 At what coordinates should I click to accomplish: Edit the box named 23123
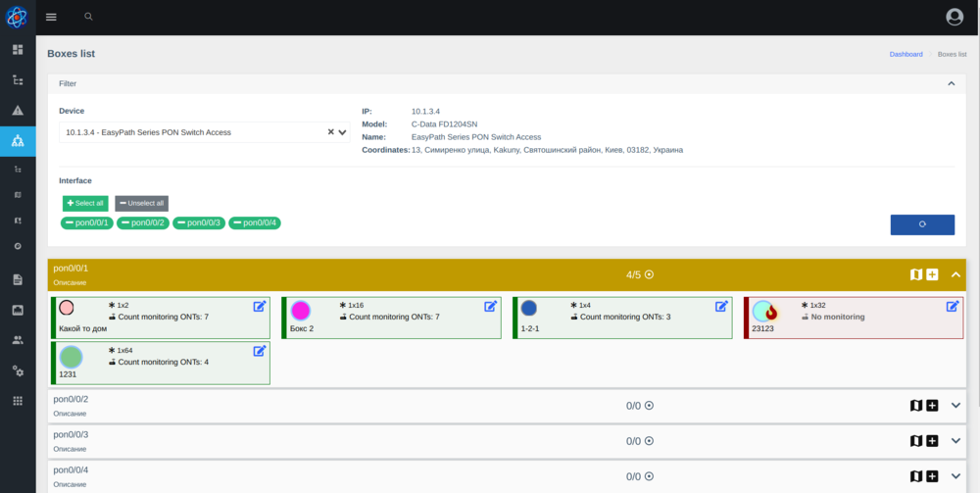[953, 307]
